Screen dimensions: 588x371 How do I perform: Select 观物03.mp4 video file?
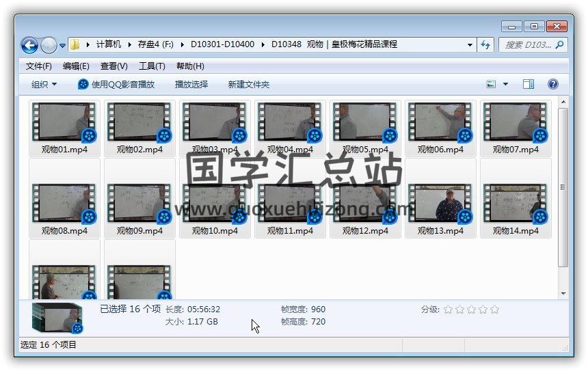tap(215, 128)
